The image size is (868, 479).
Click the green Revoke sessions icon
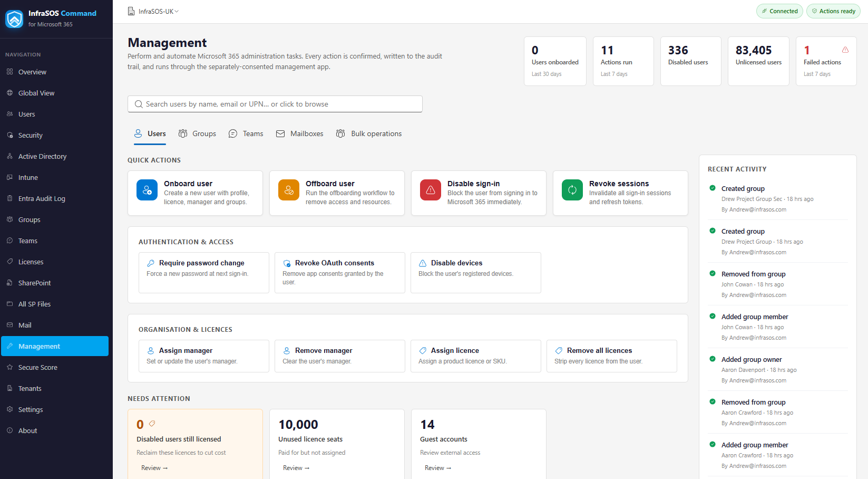[x=572, y=190]
